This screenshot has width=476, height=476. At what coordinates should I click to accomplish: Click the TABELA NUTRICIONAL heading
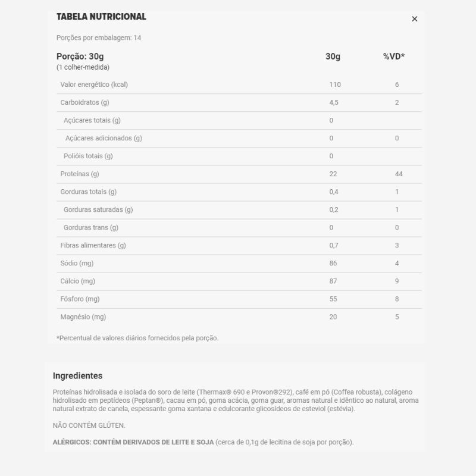pyautogui.click(x=101, y=17)
